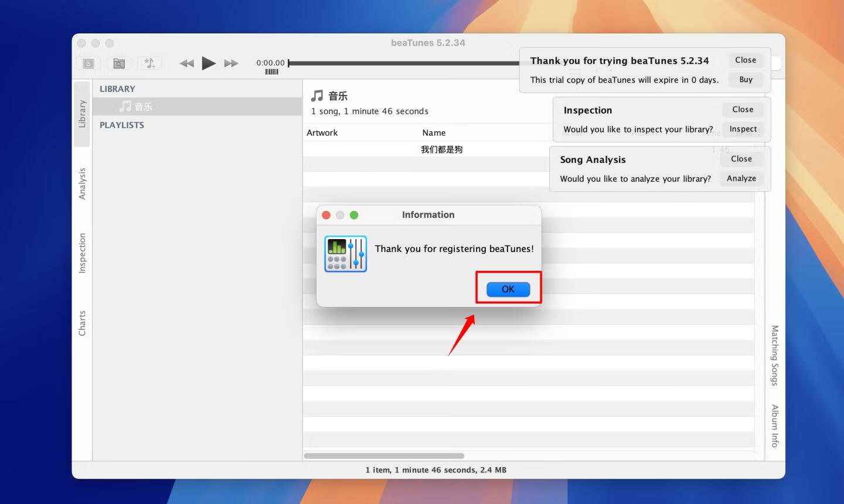Click the music note icon beside 音乐 heading
This screenshot has height=504, width=844.
coord(317,96)
